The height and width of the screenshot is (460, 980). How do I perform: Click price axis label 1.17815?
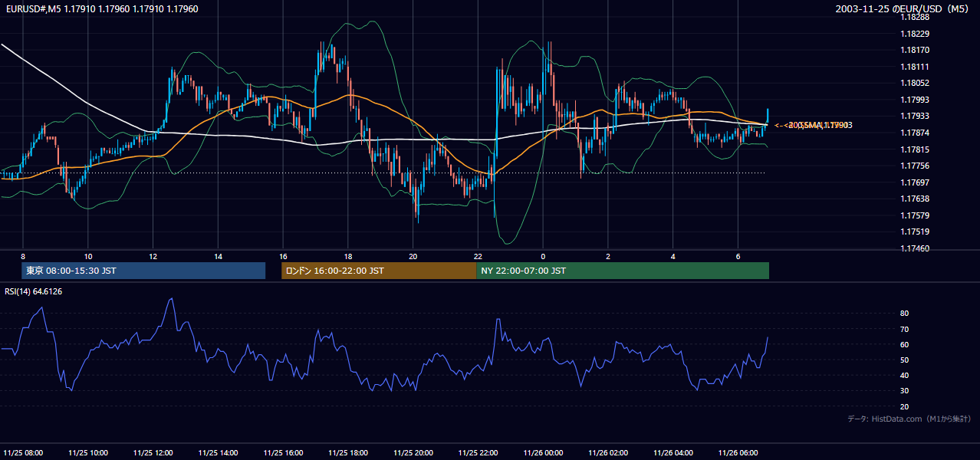point(914,149)
